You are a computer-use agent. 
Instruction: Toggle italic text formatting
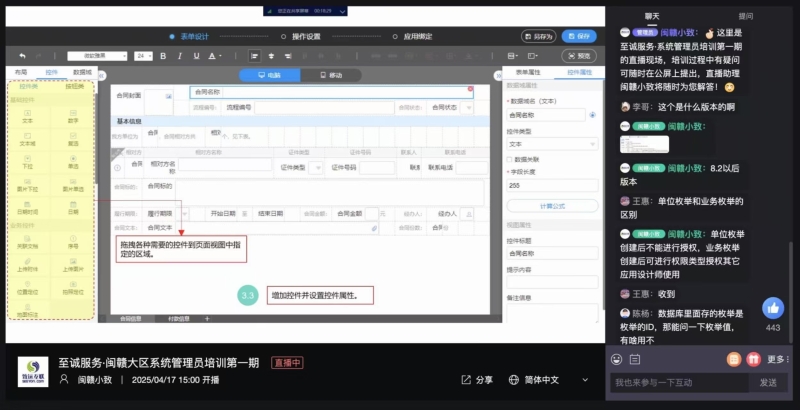pos(178,55)
